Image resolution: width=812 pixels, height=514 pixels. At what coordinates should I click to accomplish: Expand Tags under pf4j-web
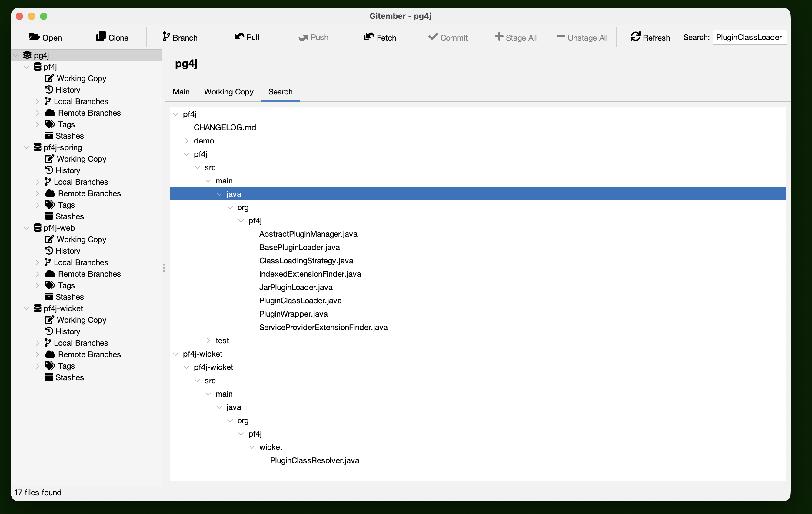click(x=38, y=285)
